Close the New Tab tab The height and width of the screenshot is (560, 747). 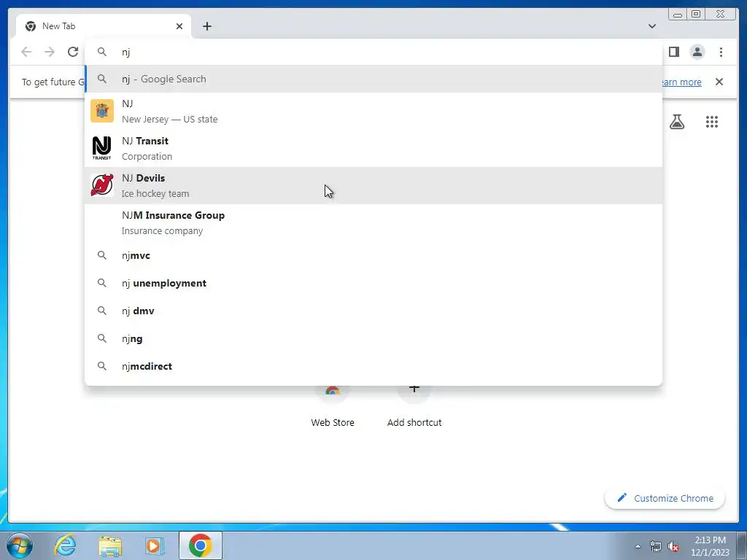[x=179, y=26]
